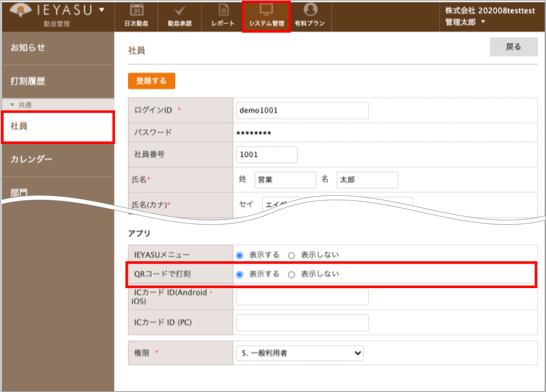Open the レポート document icon
Image resolution: width=546 pixels, height=392 pixels.
click(223, 10)
